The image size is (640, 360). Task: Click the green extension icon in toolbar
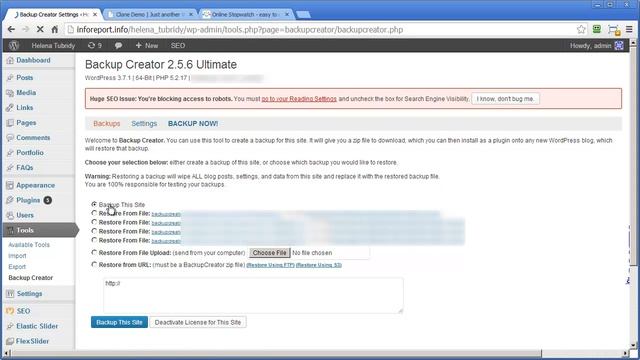coord(597,29)
